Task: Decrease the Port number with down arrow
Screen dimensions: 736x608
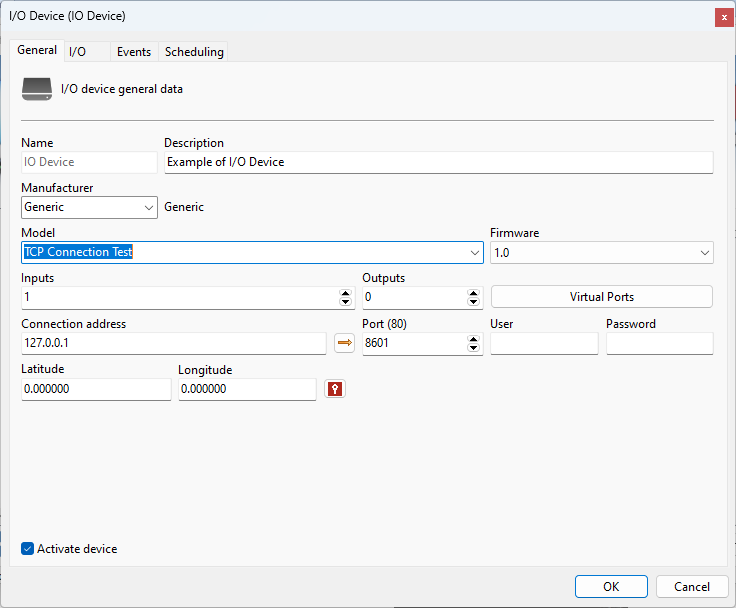Action: tap(473, 347)
